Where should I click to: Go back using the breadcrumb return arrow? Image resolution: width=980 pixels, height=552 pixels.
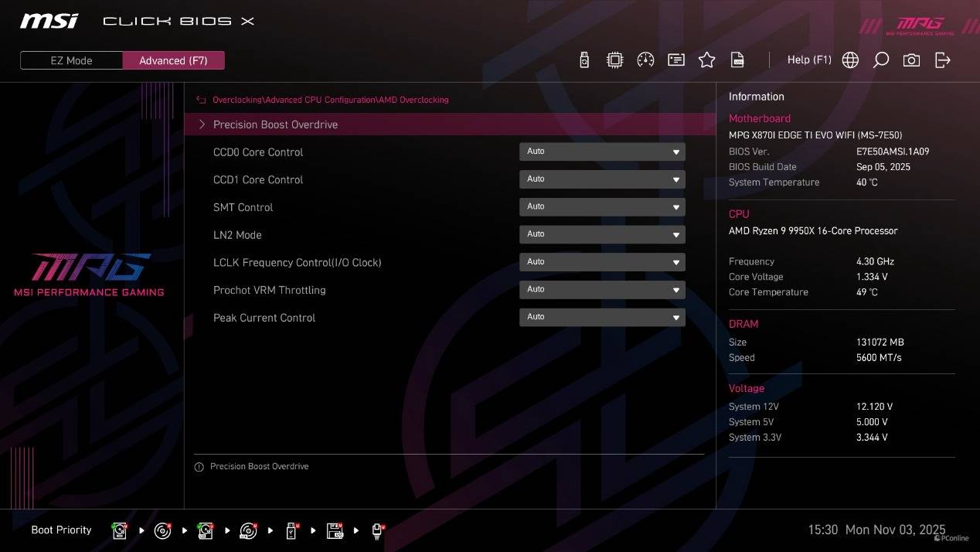click(x=201, y=100)
